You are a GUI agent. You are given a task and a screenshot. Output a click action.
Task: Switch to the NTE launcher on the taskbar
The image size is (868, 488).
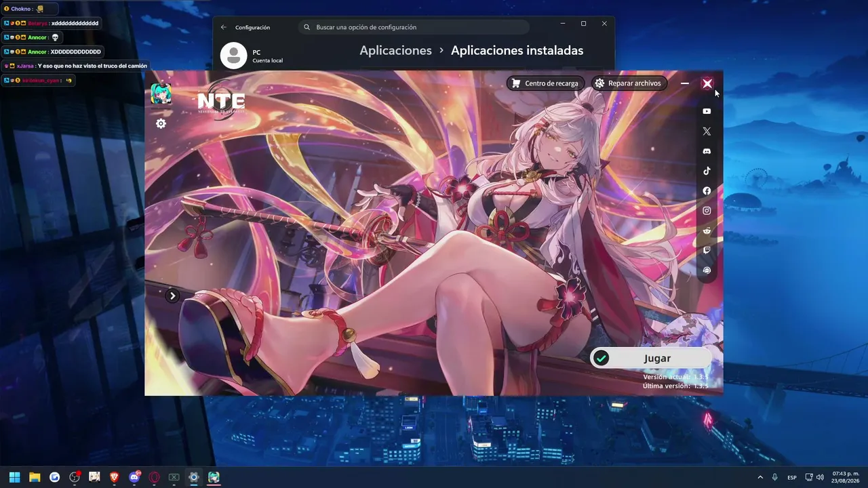coord(214,477)
